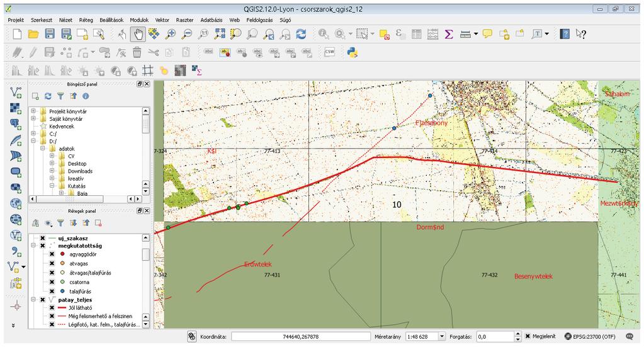The height and width of the screenshot is (347, 644).
Task: Uncheck the átvagas legend class
Action: click(x=52, y=264)
